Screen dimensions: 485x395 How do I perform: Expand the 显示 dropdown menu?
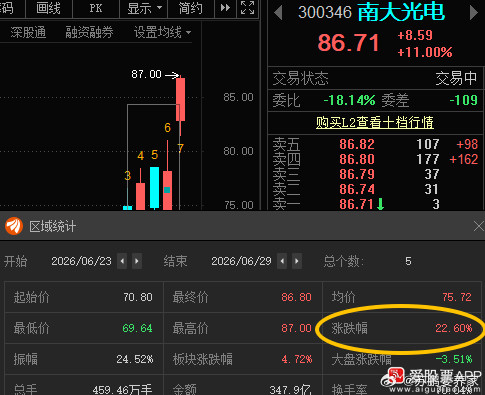pos(144,8)
